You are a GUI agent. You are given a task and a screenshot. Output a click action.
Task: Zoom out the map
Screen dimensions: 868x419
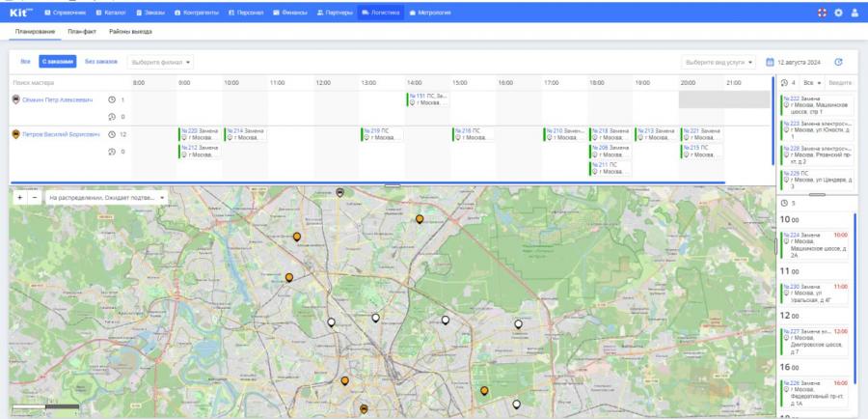pos(35,197)
